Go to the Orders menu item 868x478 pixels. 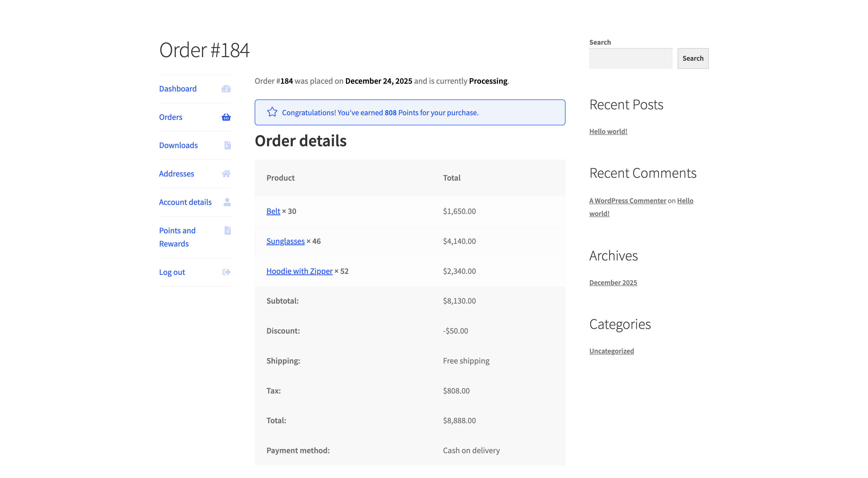(x=171, y=117)
